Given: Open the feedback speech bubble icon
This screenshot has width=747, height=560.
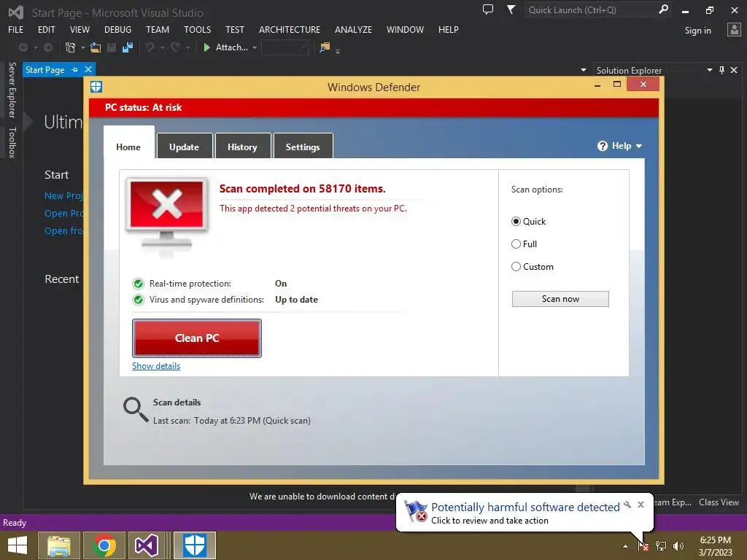Looking at the screenshot, I should (488, 9).
